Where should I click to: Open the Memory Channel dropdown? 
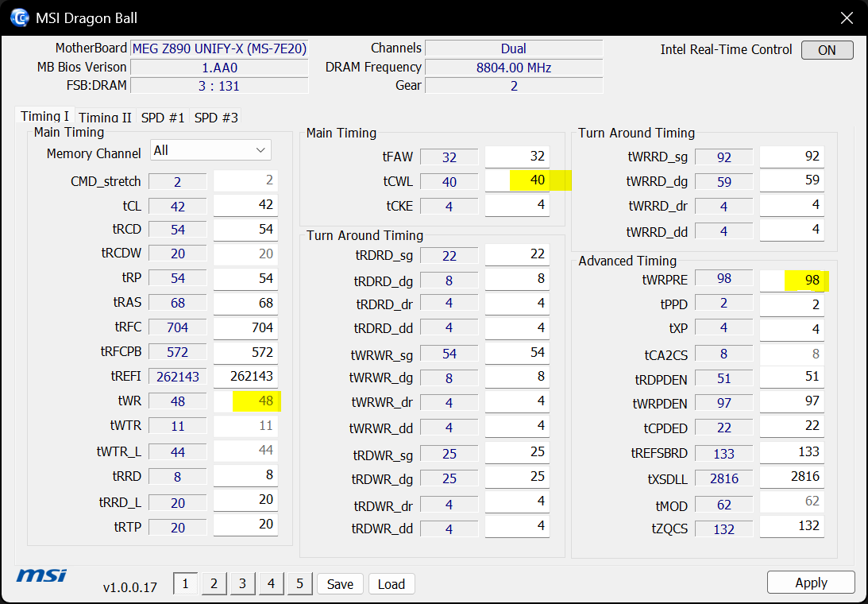210,150
